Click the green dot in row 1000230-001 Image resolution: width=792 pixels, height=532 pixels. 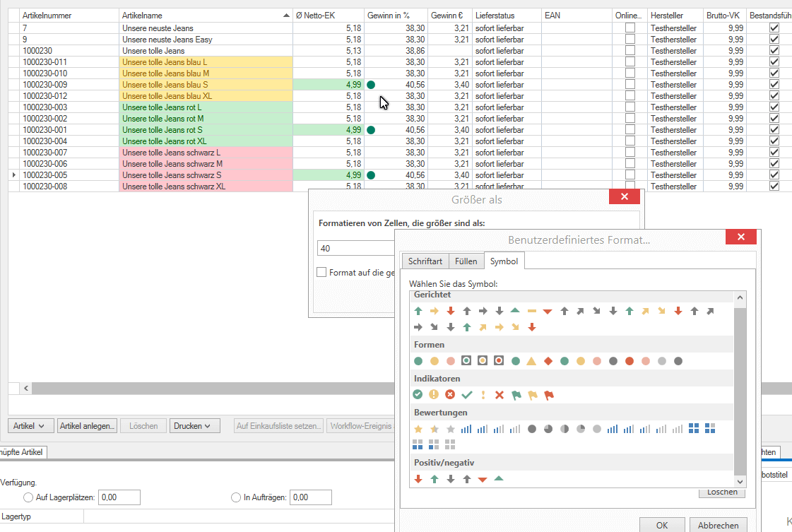(371, 130)
